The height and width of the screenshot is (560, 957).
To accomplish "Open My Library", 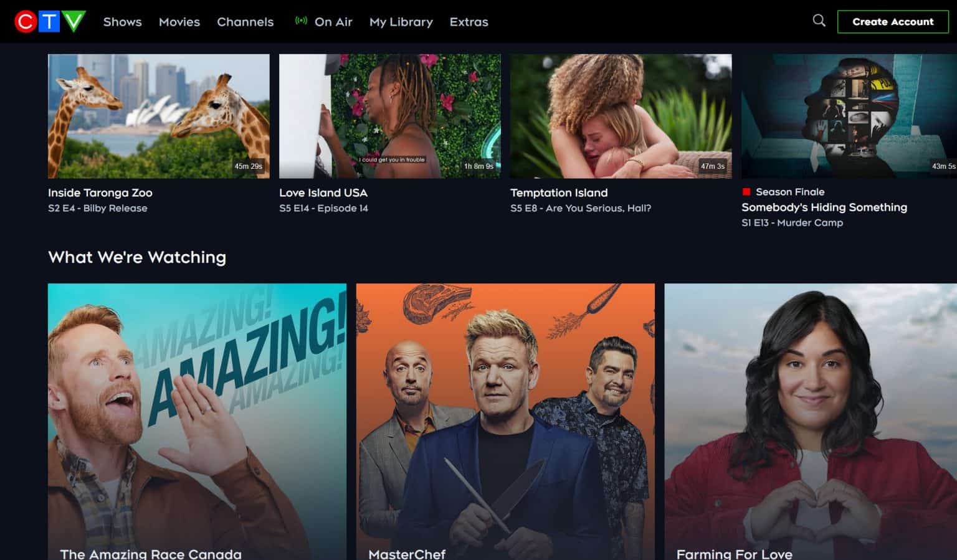I will click(401, 22).
